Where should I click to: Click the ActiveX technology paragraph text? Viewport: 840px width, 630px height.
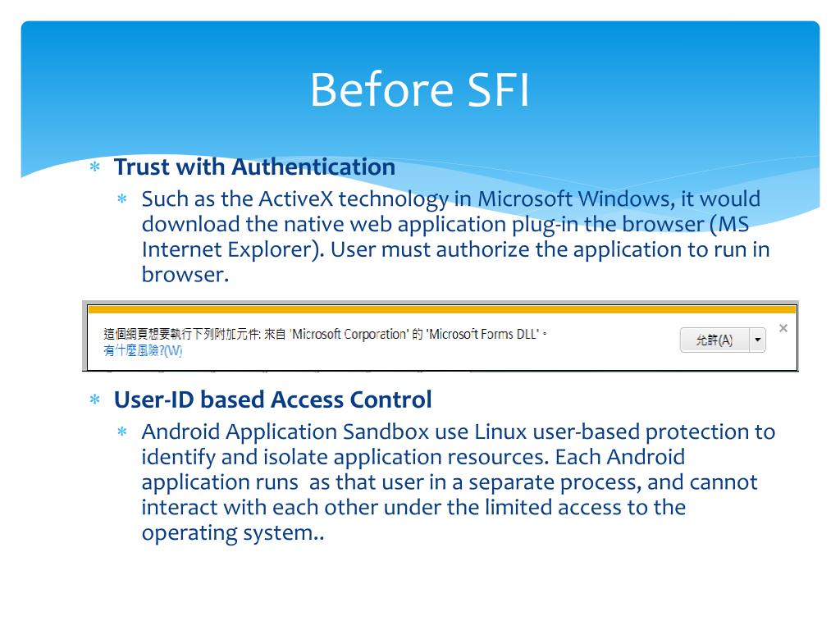pos(455,236)
